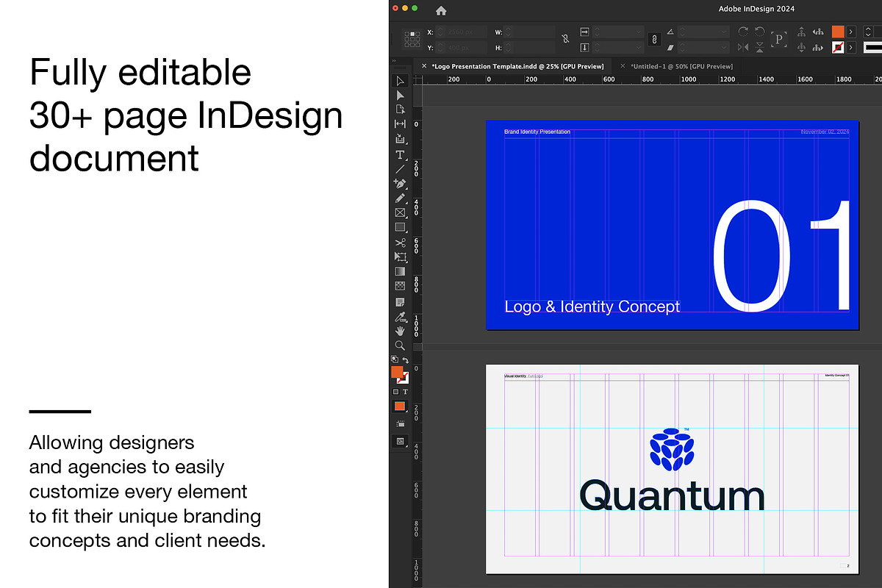The width and height of the screenshot is (882, 588).
Task: Click Swap Fill and Stroke arrows
Action: tap(406, 359)
